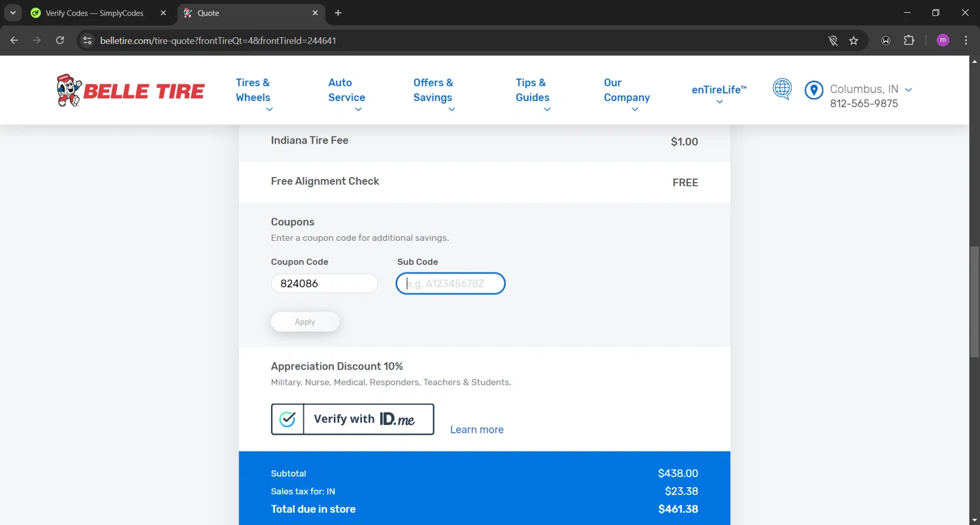
Task: Click the store location pin icon
Action: (x=813, y=90)
